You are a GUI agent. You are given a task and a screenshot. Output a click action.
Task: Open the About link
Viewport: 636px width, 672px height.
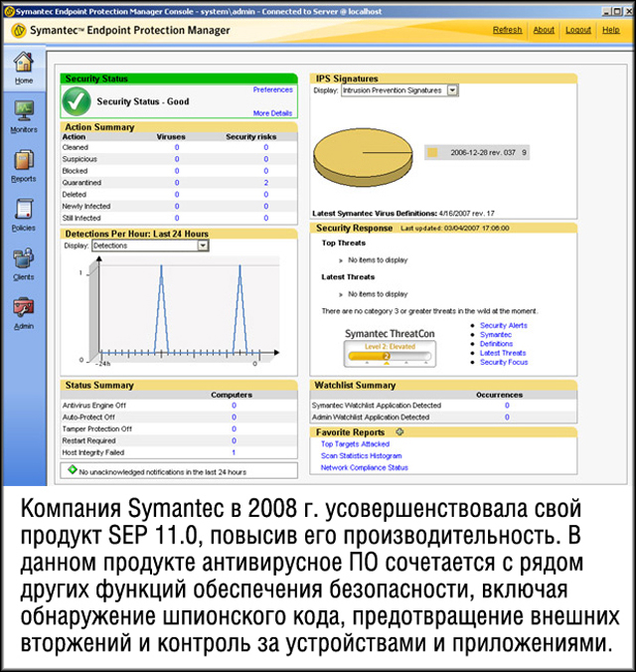[544, 30]
